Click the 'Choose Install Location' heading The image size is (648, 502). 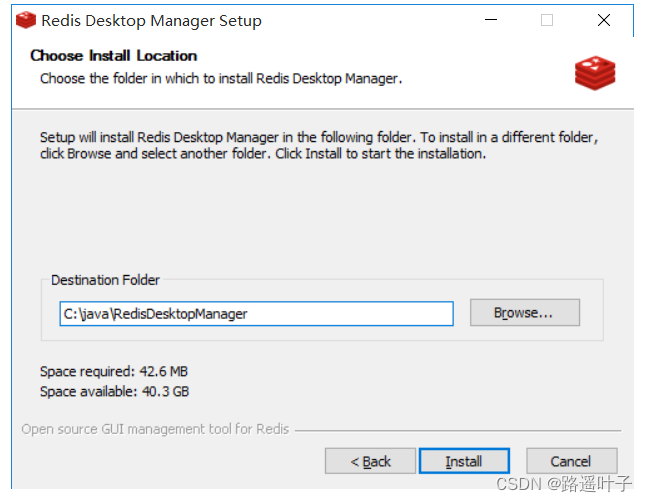114,56
